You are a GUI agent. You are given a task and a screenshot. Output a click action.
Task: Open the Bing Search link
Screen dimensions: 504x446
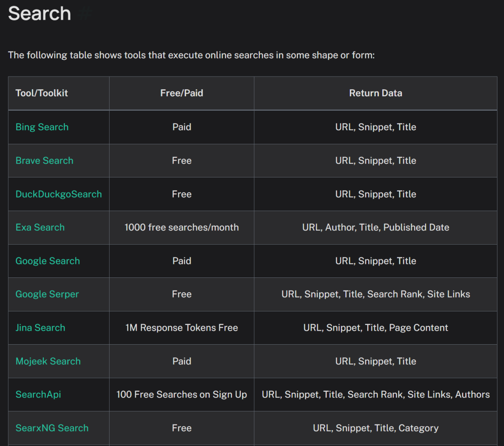click(42, 127)
